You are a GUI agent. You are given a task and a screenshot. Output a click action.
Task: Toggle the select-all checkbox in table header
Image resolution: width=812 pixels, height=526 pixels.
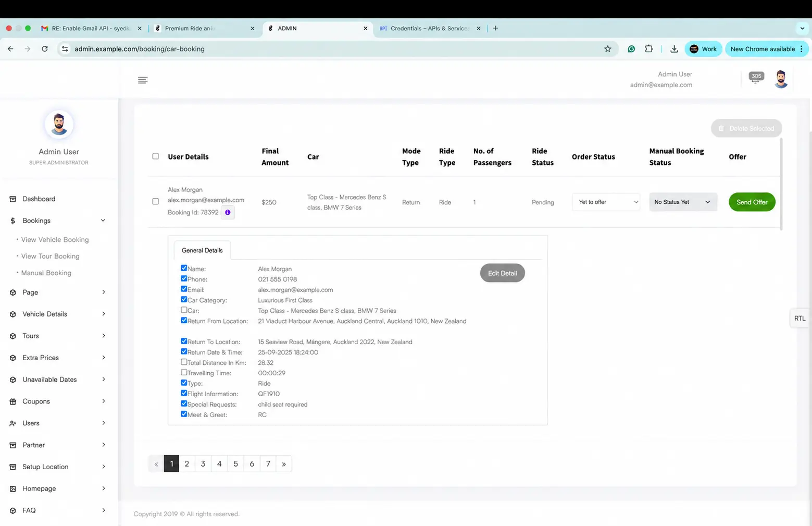click(155, 156)
